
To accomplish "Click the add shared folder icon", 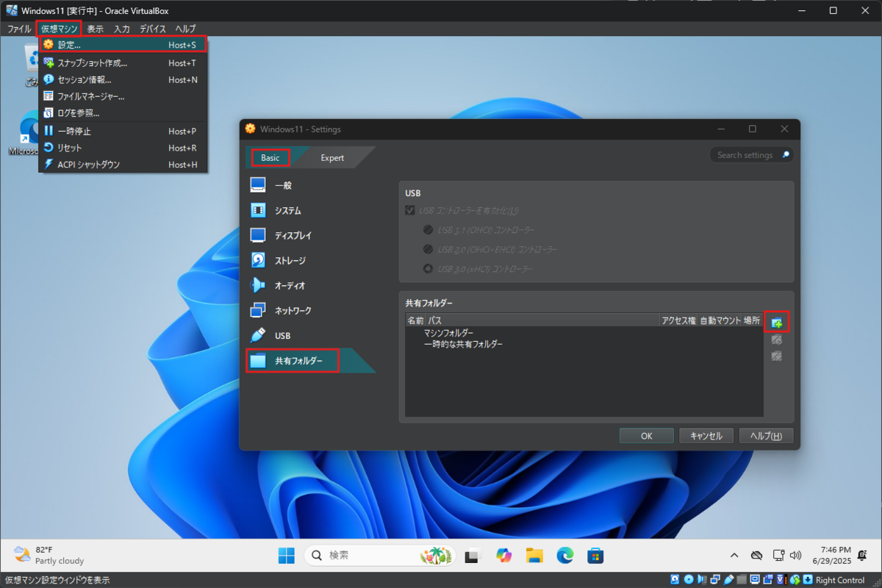I will [x=777, y=322].
